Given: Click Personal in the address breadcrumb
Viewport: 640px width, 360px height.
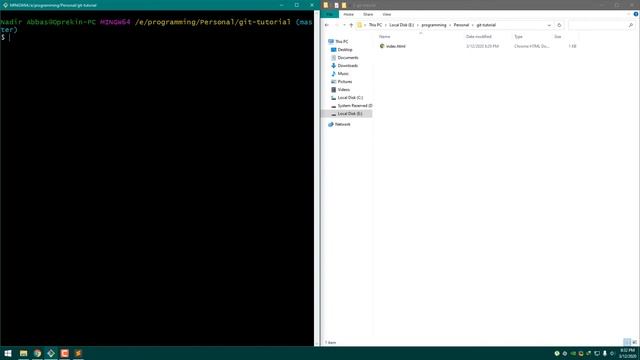Looking at the screenshot, I should tap(461, 25).
